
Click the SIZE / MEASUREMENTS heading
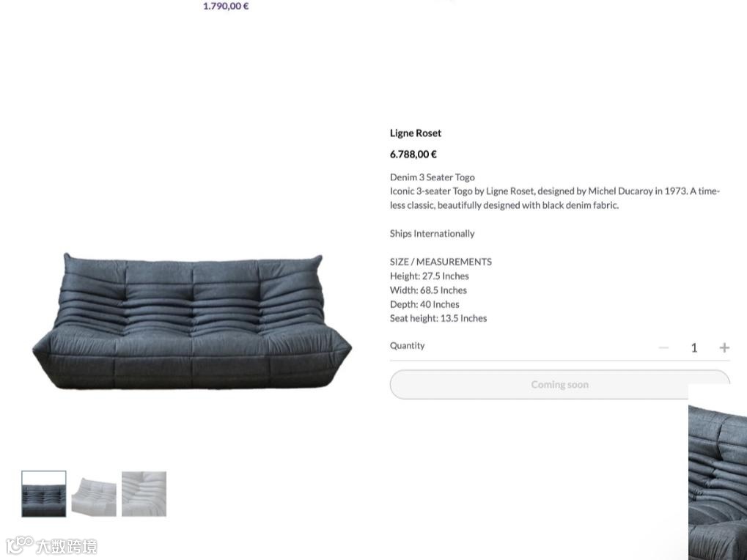[441, 262]
